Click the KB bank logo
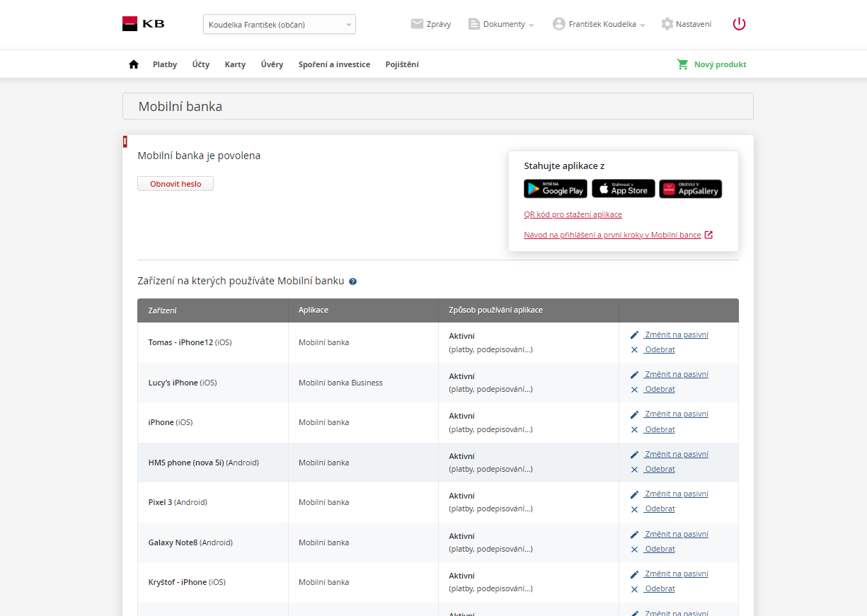Image resolution: width=867 pixels, height=616 pixels. [143, 23]
